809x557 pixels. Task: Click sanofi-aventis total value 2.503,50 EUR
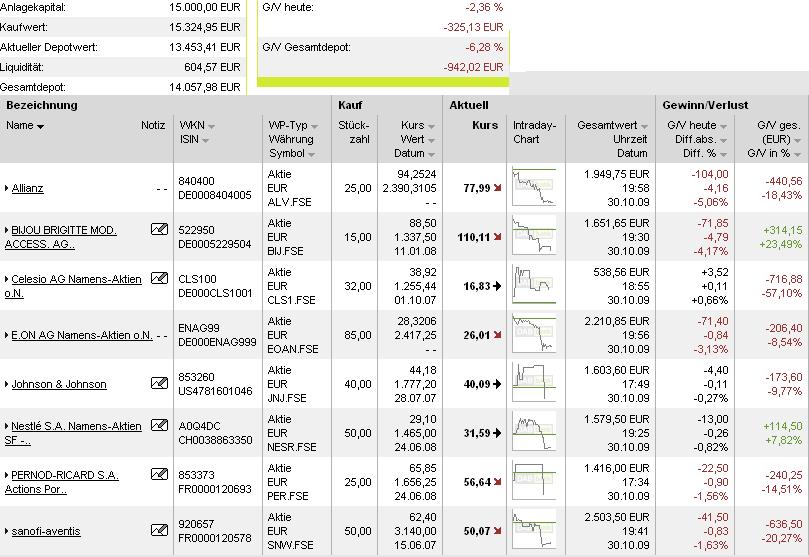tap(617, 517)
